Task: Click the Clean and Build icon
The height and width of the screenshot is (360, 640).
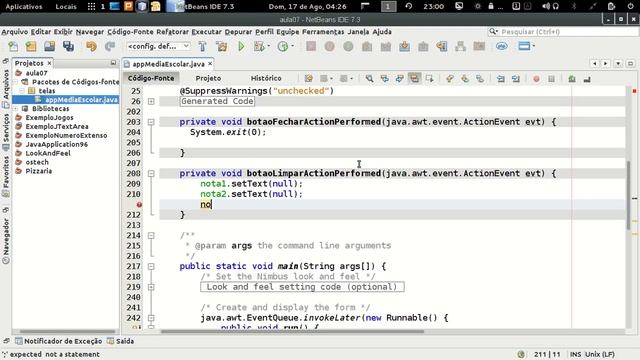Action: click(x=222, y=47)
